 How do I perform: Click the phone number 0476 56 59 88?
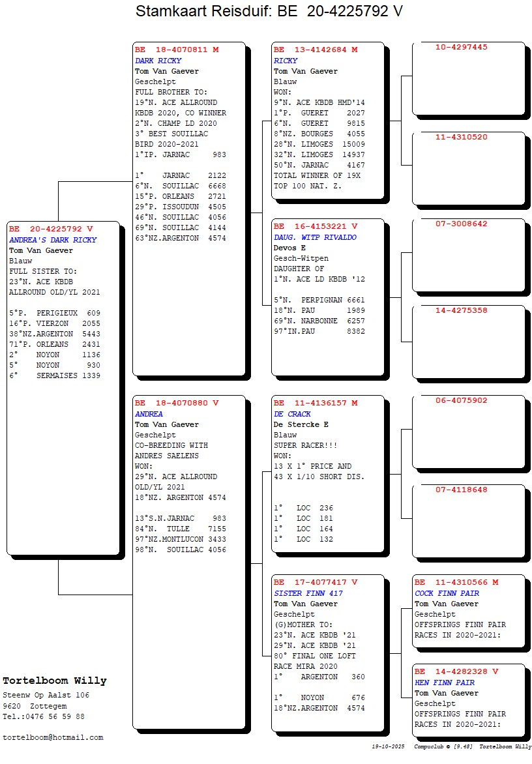[x=57, y=716]
